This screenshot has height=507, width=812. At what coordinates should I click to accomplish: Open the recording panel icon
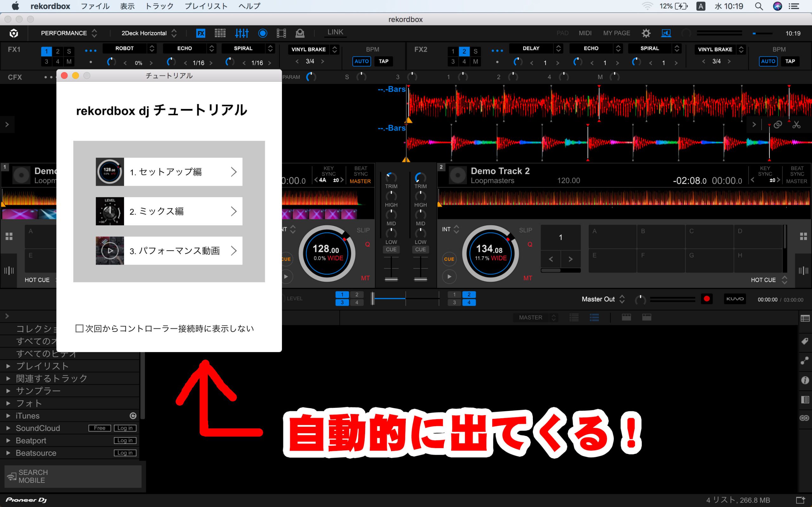[x=263, y=33]
